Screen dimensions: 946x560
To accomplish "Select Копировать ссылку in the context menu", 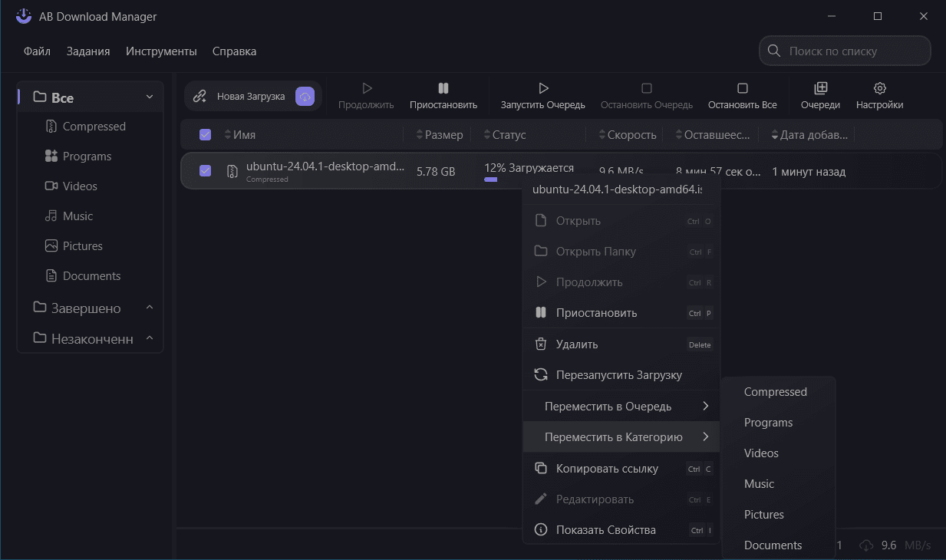I will 606,469.
